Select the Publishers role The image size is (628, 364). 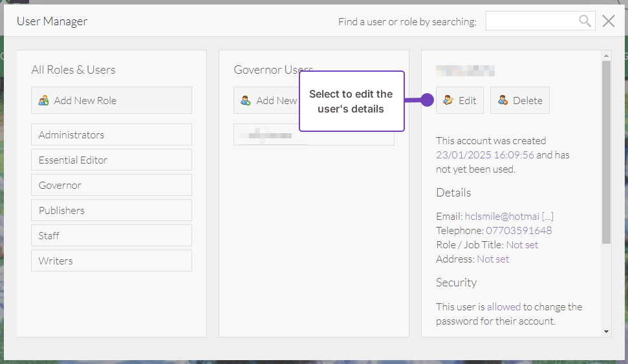click(111, 210)
